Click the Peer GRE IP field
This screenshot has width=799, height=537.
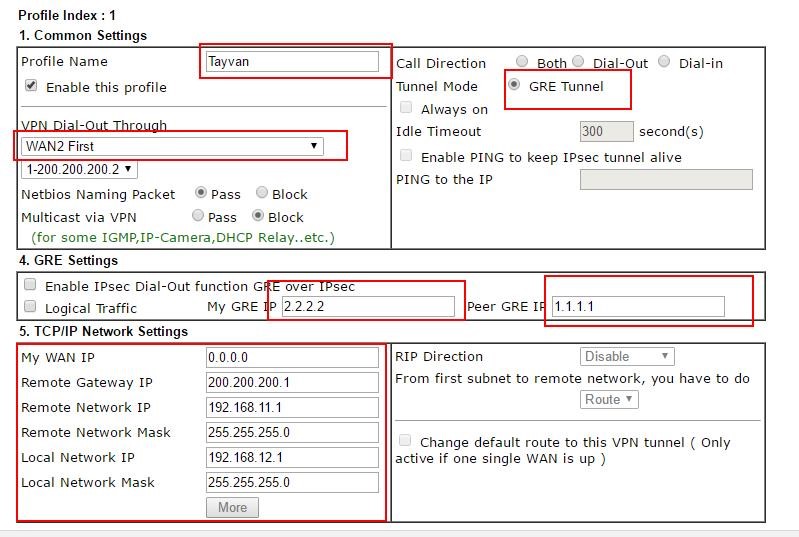[x=637, y=306]
